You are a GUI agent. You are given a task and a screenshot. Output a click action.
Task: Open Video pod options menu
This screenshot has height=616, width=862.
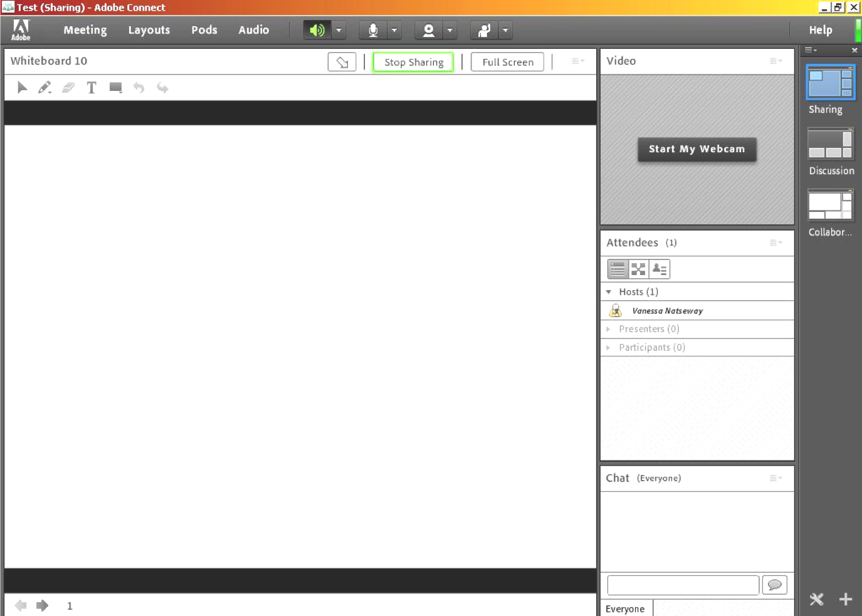tap(775, 61)
